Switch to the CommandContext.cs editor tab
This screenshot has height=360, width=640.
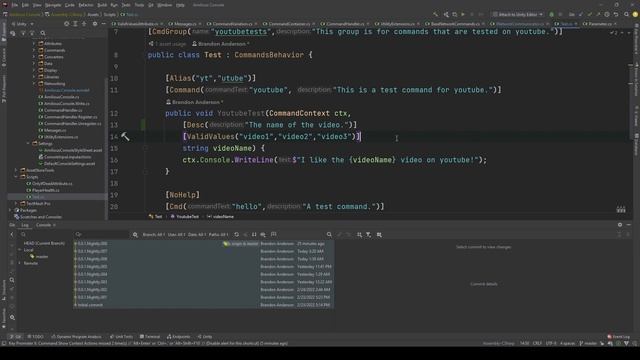click(x=289, y=24)
